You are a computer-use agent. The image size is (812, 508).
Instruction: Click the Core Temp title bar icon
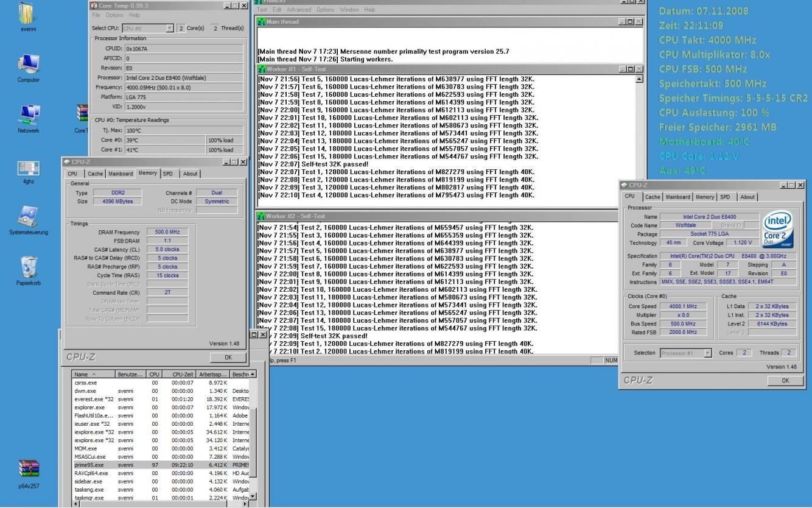94,5
